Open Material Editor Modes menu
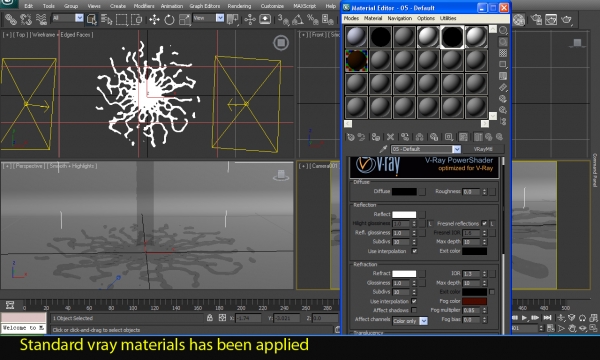 tap(351, 18)
